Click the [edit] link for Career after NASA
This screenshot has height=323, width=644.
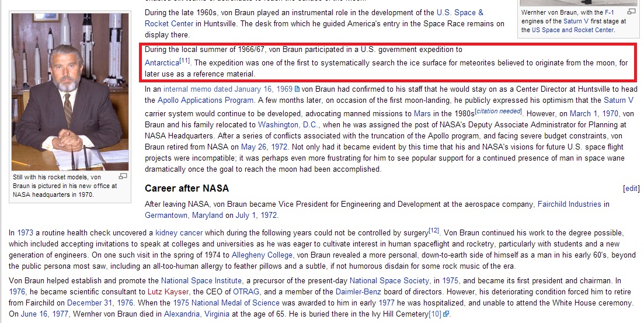[x=631, y=189]
